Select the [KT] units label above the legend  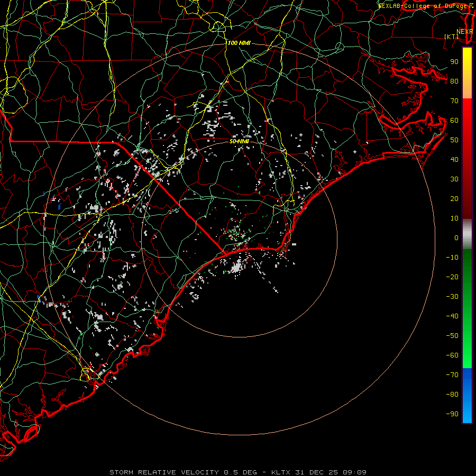[452, 36]
